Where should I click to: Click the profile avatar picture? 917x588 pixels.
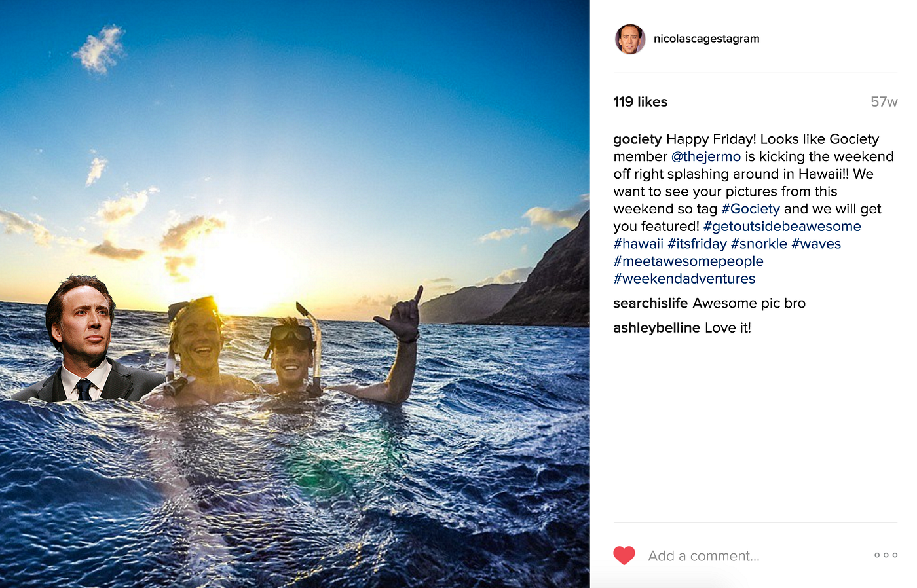coord(630,39)
